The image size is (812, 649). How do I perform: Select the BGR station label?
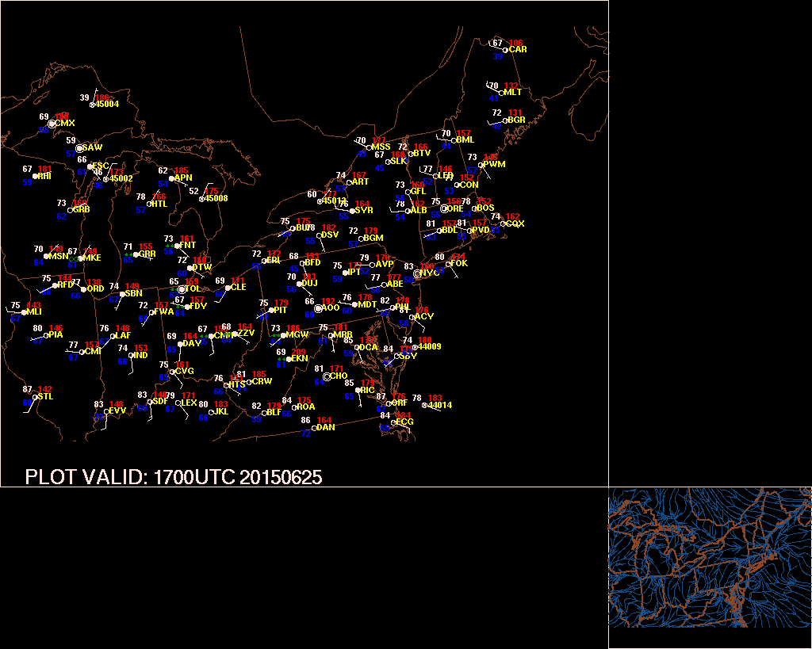tap(516, 120)
